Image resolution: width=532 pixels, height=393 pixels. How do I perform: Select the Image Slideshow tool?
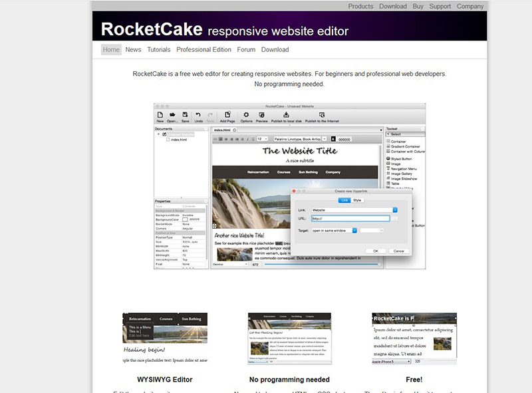click(402, 178)
